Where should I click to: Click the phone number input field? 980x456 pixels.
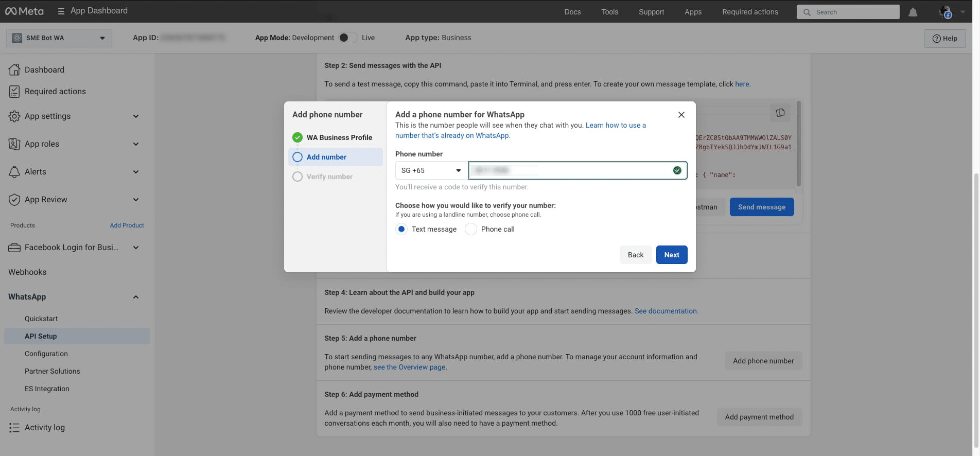(577, 170)
